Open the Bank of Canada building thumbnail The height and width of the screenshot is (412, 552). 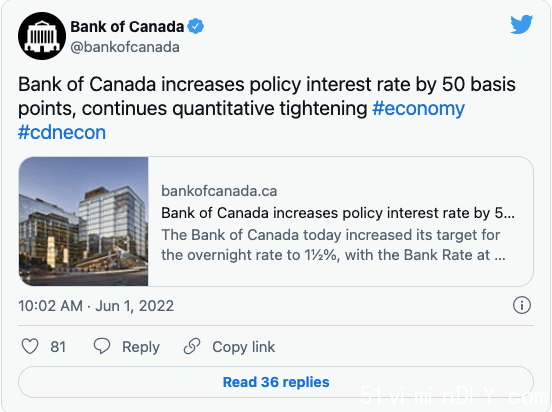click(x=84, y=221)
